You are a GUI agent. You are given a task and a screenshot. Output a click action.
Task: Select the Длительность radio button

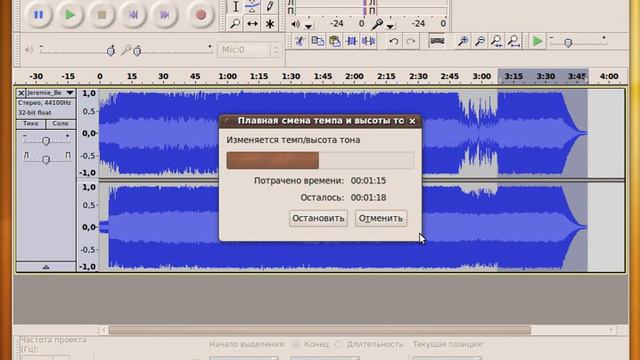338,344
